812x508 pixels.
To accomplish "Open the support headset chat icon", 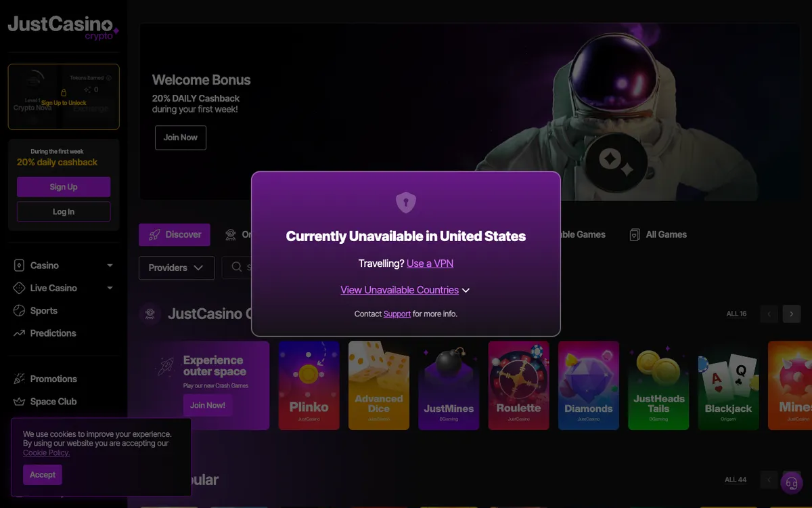I will coord(792,483).
